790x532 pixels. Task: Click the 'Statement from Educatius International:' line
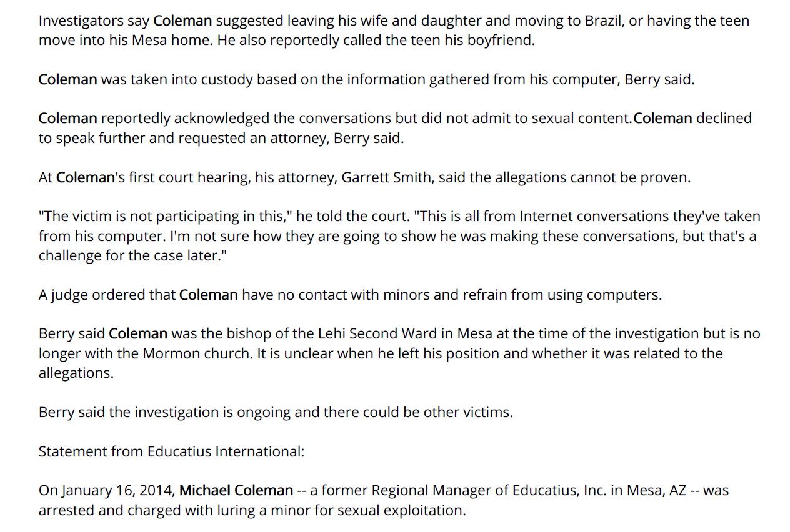click(172, 451)
